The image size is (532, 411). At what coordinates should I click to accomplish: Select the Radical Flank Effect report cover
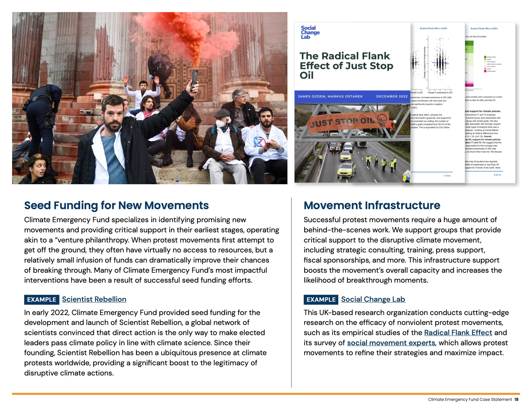(352, 103)
